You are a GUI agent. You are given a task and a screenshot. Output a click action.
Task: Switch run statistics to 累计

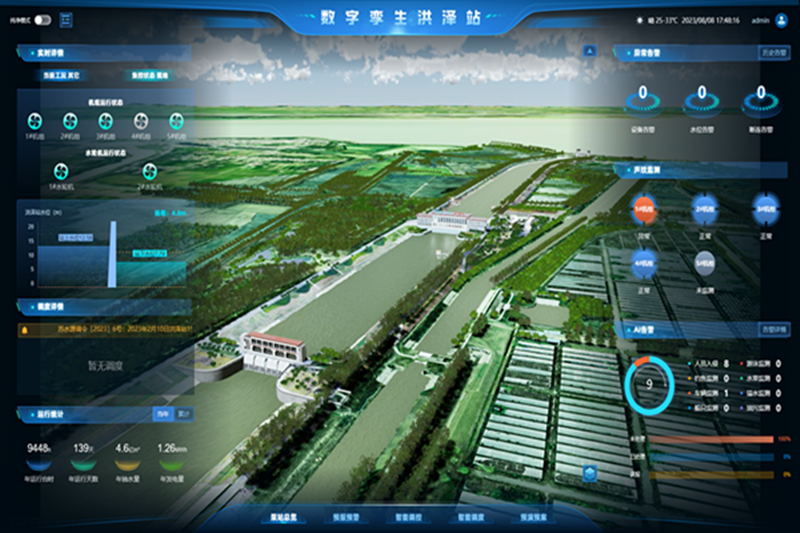[183, 413]
